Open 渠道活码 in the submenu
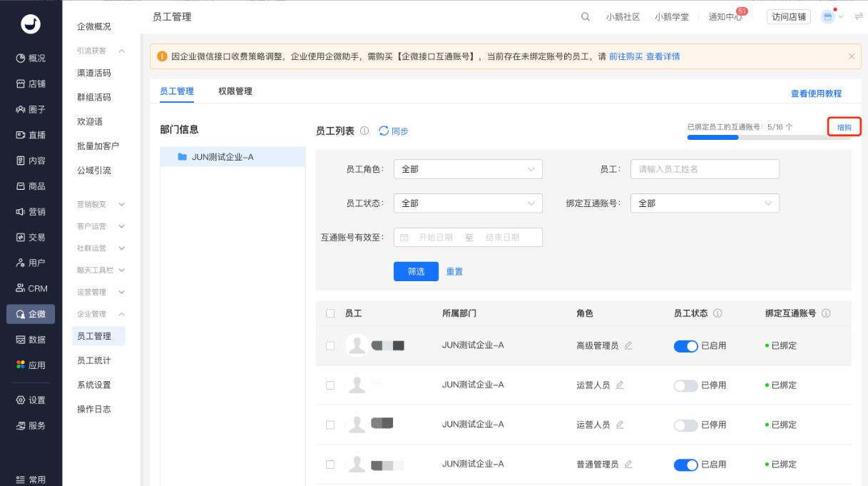Screen dimensions: 868x486 (x=94, y=73)
